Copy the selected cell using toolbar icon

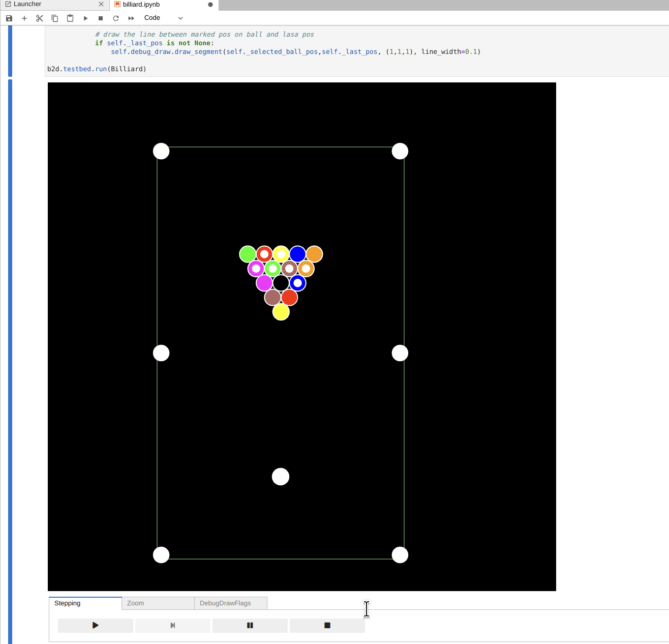click(x=55, y=18)
